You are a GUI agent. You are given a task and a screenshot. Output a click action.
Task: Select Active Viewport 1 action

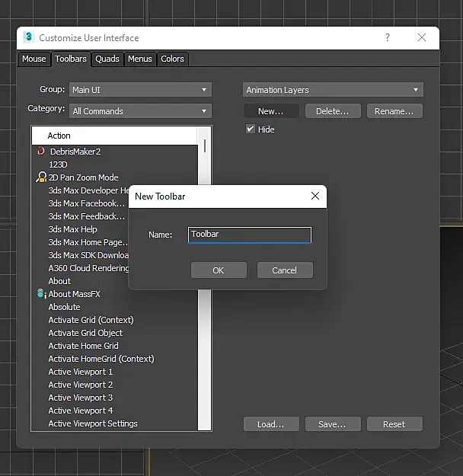tap(81, 372)
